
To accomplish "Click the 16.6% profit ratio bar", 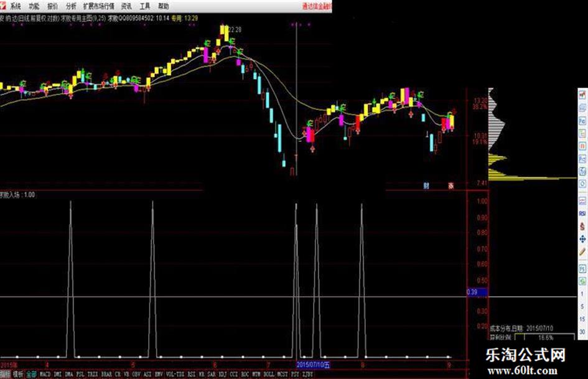I will tap(545, 337).
